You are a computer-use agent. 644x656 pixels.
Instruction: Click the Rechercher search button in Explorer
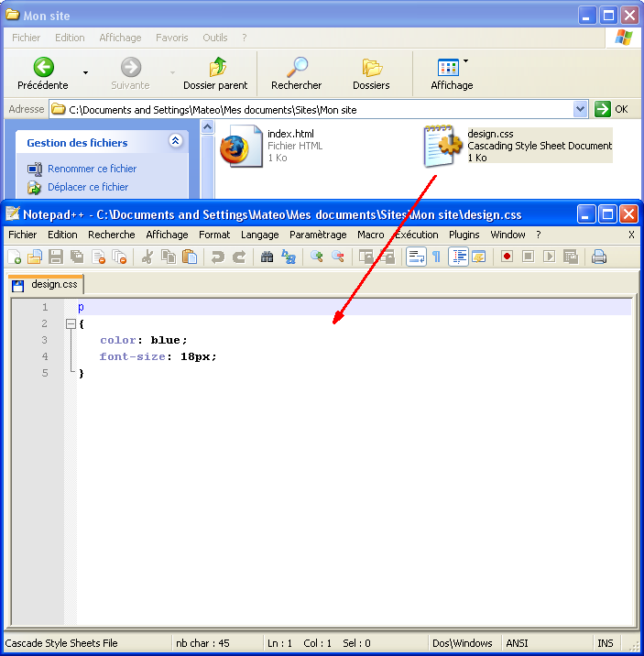tap(296, 74)
